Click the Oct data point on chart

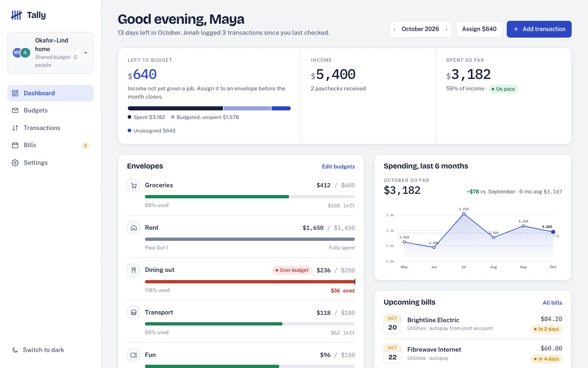click(553, 232)
